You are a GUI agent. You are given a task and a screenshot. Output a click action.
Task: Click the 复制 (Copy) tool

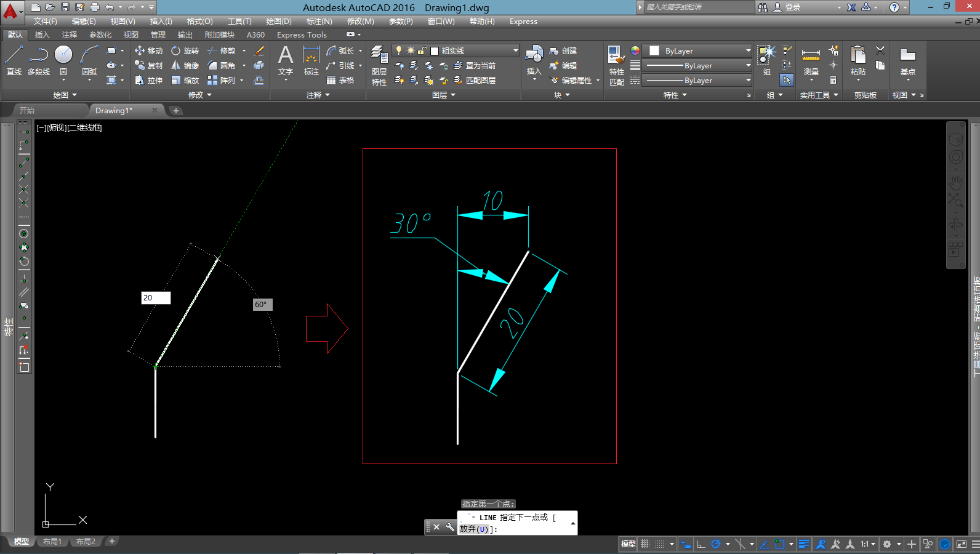pos(148,66)
